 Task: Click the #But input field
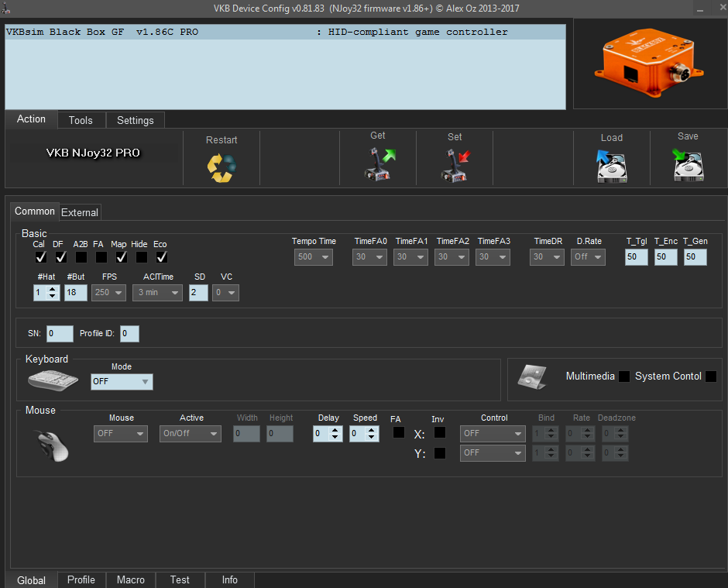pyautogui.click(x=76, y=293)
